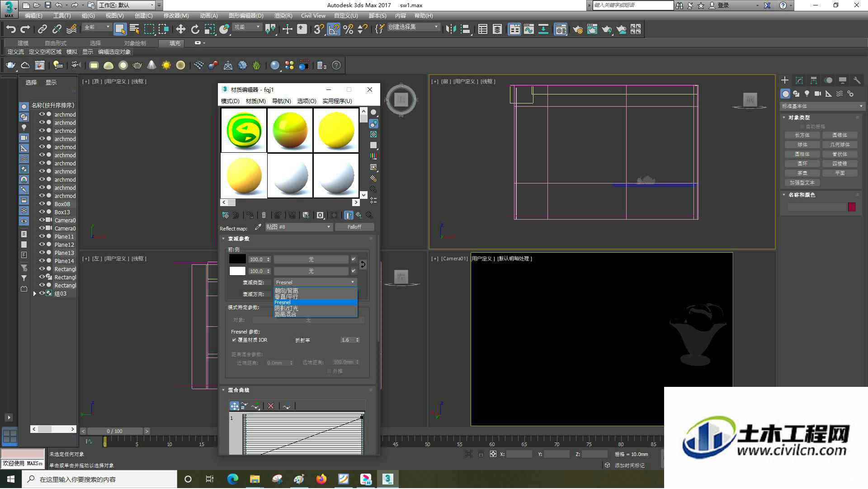Uncheck Override Material IOR checkbox
Viewport: 868px width, 489px height.
(x=234, y=340)
